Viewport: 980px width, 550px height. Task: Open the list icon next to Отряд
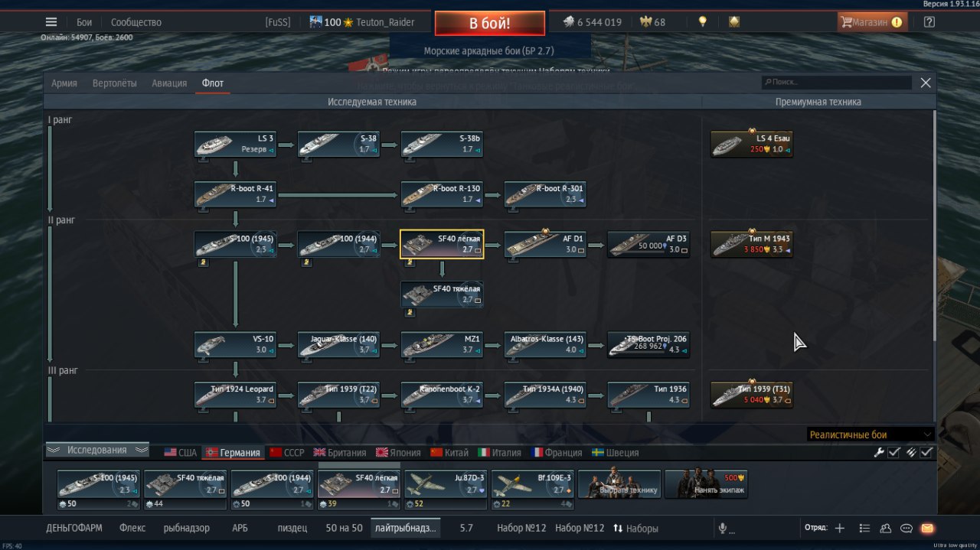864,528
